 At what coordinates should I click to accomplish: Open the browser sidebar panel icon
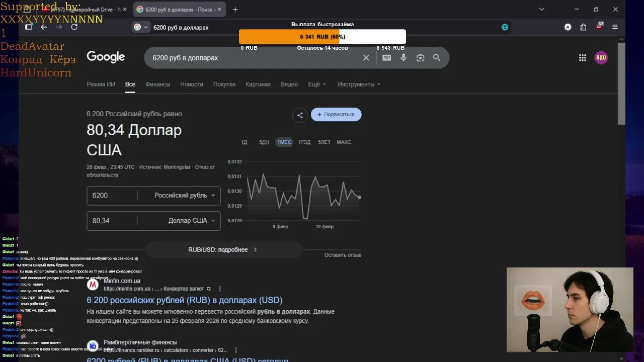(29, 27)
